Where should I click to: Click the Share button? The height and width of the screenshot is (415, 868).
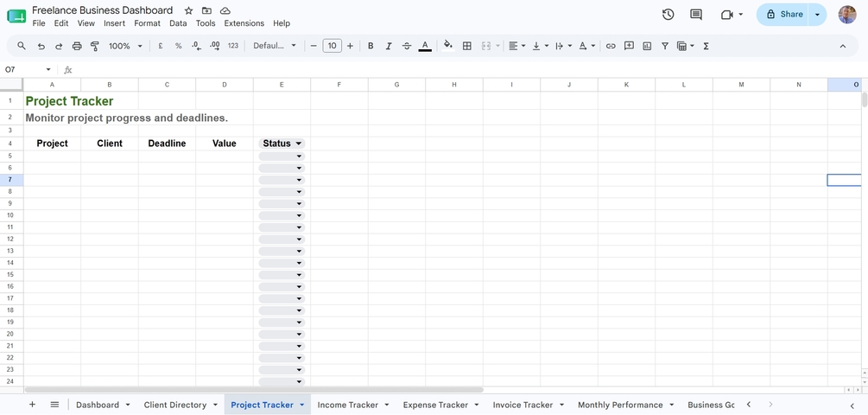point(782,15)
